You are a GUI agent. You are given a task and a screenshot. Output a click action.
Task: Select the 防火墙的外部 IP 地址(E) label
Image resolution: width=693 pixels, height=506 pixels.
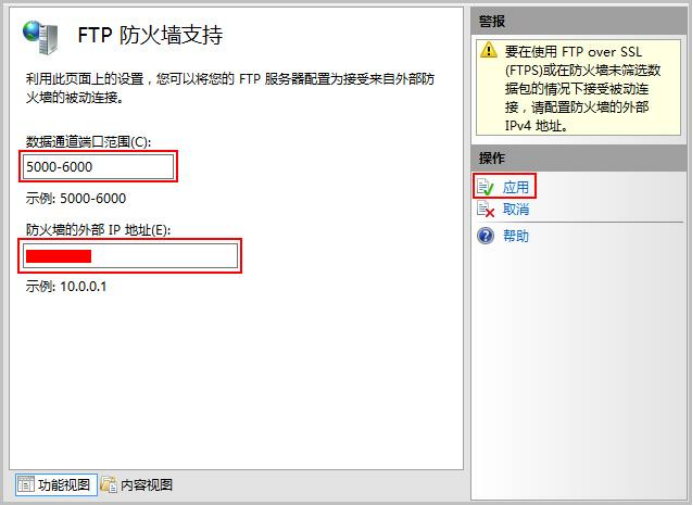coord(98,230)
